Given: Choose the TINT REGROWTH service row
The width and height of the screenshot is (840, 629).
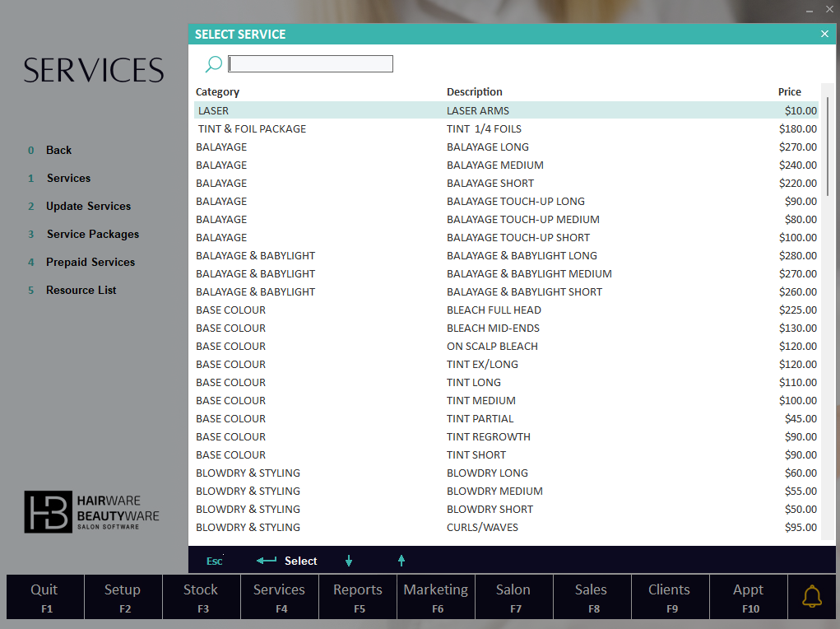Looking at the screenshot, I should click(488, 436).
